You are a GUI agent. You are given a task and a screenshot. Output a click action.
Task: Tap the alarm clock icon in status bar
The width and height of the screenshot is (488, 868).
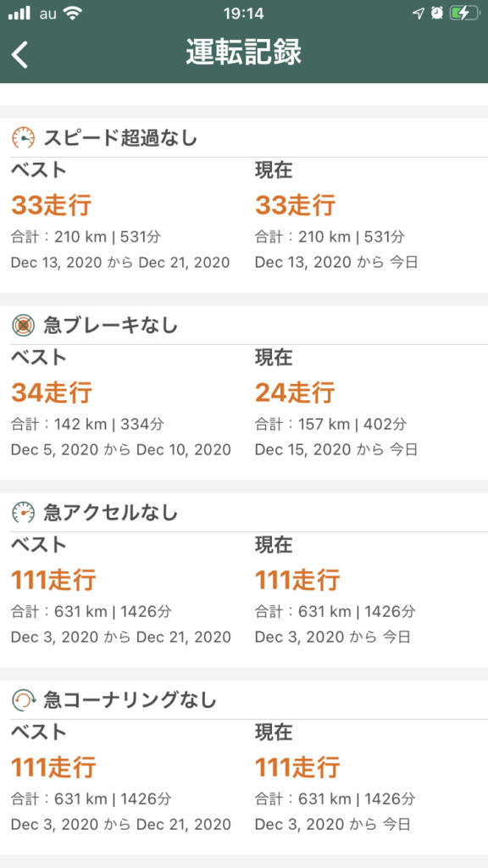437,14
